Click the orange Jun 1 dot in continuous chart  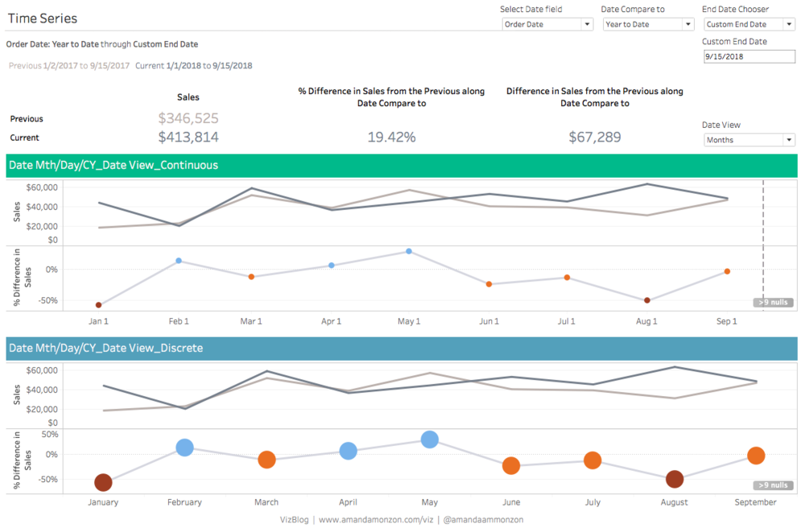(x=489, y=284)
